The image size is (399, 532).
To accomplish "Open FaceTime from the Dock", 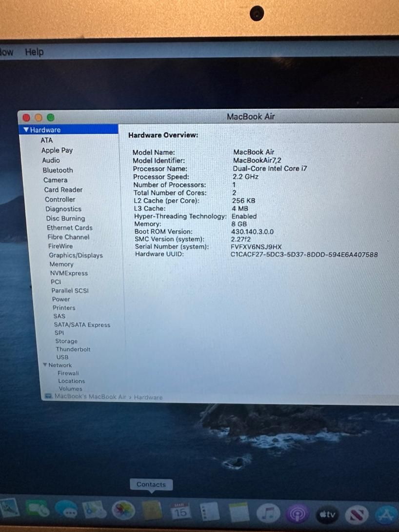I will (x=39, y=509).
